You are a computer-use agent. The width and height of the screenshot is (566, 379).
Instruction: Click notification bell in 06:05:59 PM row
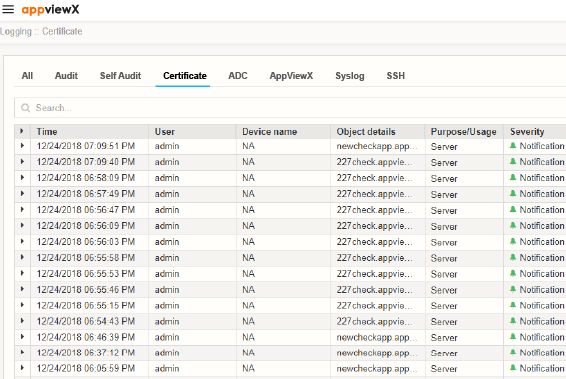coord(513,368)
